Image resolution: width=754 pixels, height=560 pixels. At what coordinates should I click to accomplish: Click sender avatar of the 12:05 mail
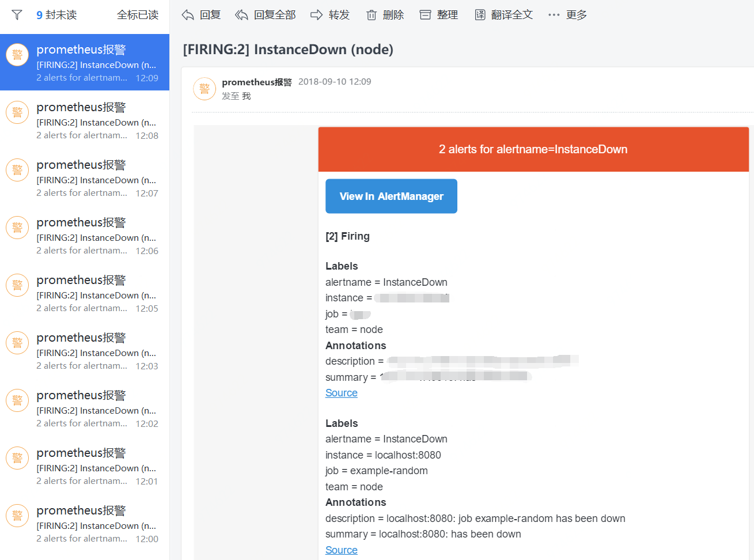click(x=17, y=285)
